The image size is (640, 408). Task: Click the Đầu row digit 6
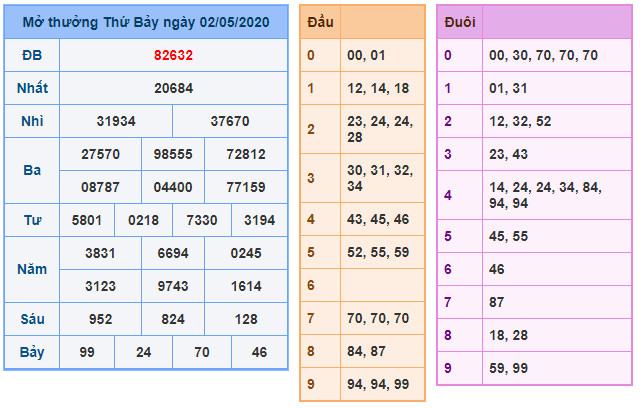click(311, 285)
